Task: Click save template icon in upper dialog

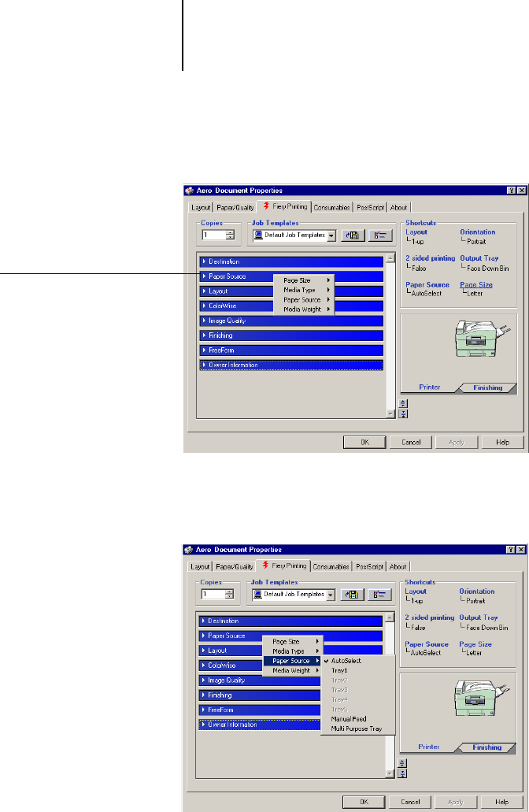Action: tap(351, 235)
